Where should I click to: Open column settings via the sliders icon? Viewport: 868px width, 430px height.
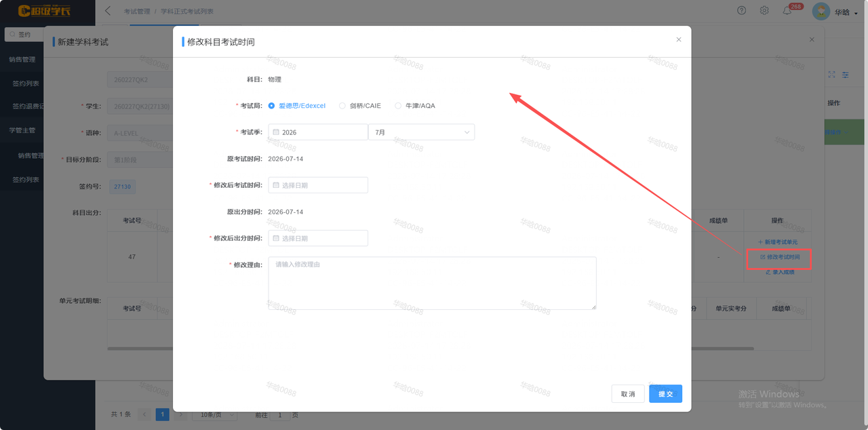pyautogui.click(x=846, y=75)
